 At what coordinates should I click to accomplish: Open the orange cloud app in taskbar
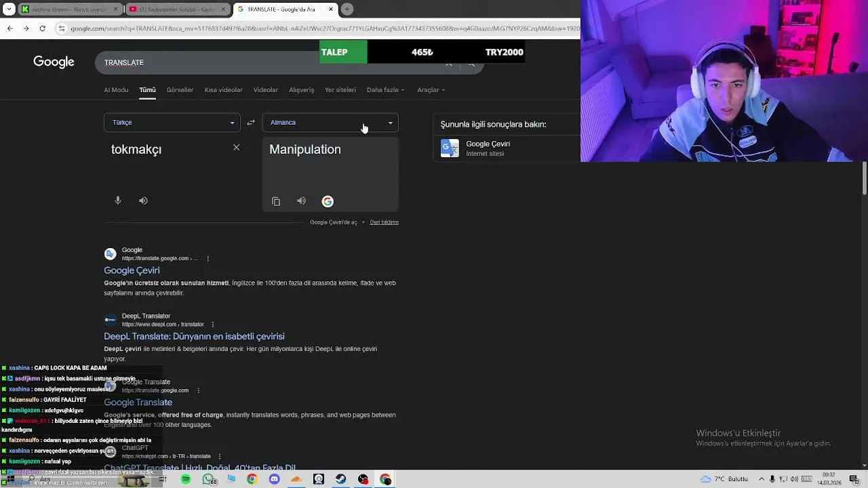click(296, 479)
